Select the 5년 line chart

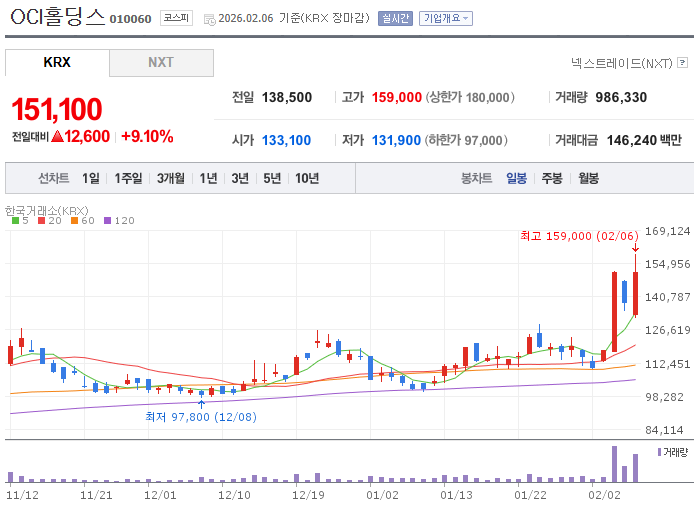272,178
